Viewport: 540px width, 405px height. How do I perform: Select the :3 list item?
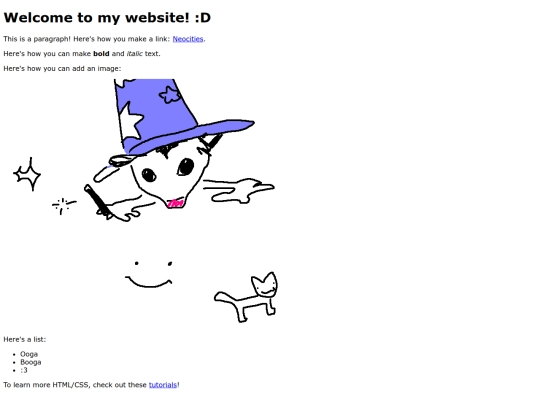coord(24,370)
